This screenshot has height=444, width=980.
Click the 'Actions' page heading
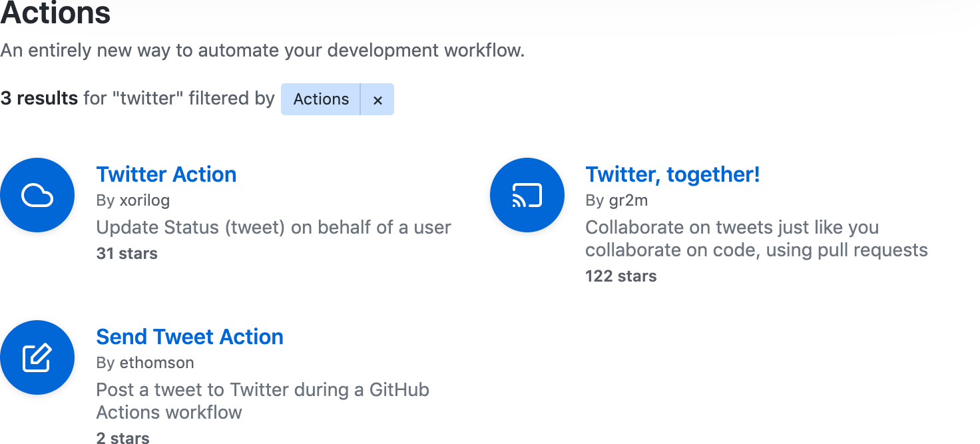[x=55, y=13]
